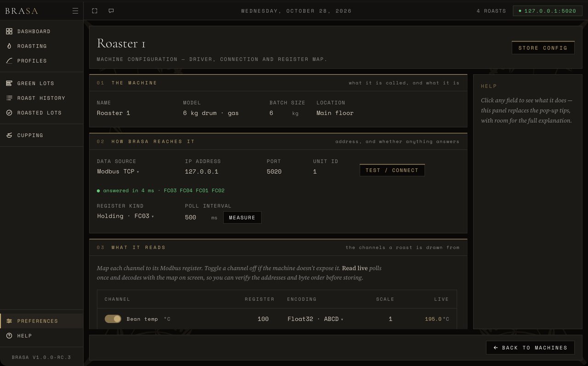Open the Profiles menu item

coord(41,61)
